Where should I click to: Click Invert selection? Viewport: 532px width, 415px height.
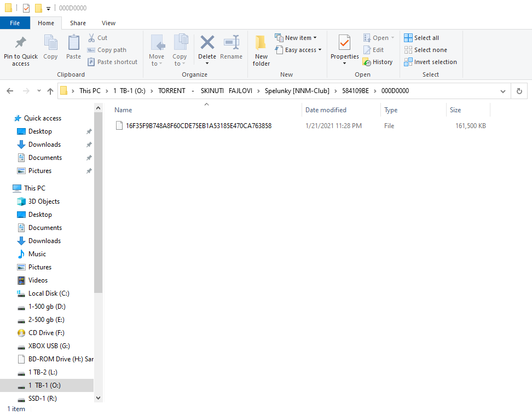coord(430,62)
